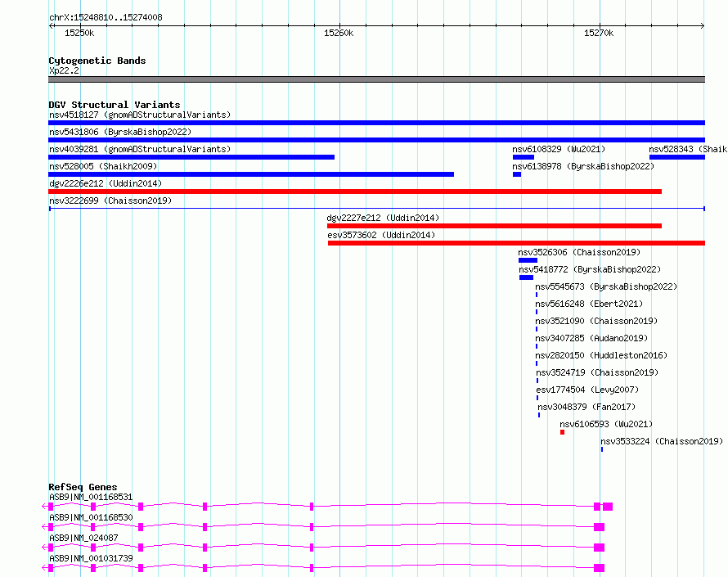Click the blue bar under nsv4518127

[376, 123]
